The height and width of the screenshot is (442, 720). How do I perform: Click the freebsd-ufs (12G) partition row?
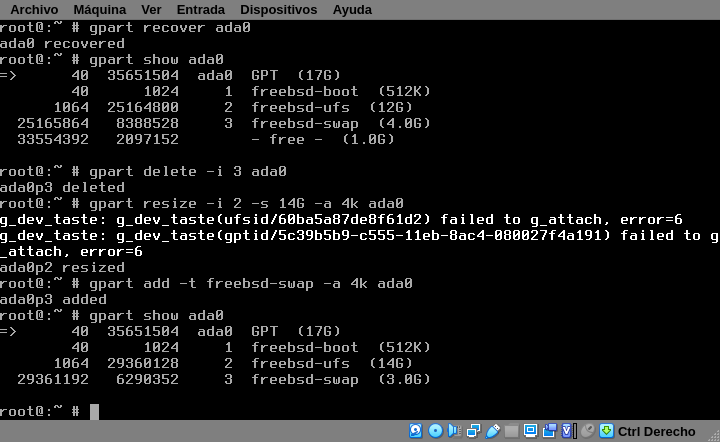tap(233, 107)
